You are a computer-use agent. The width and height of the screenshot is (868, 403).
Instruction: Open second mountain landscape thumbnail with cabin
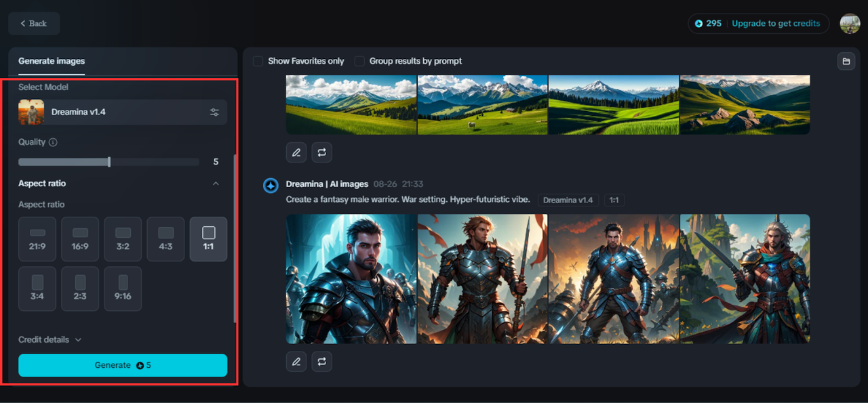482,105
